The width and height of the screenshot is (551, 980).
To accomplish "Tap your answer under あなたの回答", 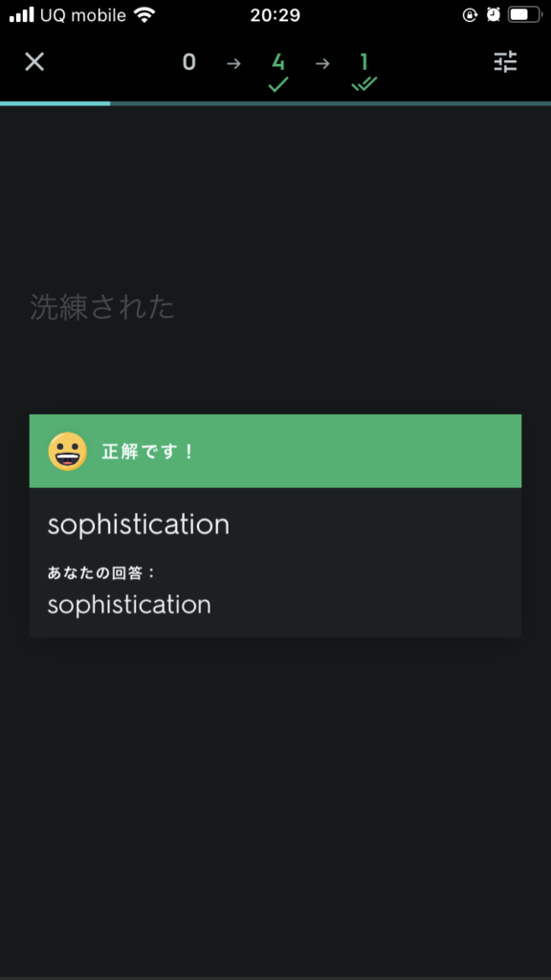I will (x=129, y=605).
